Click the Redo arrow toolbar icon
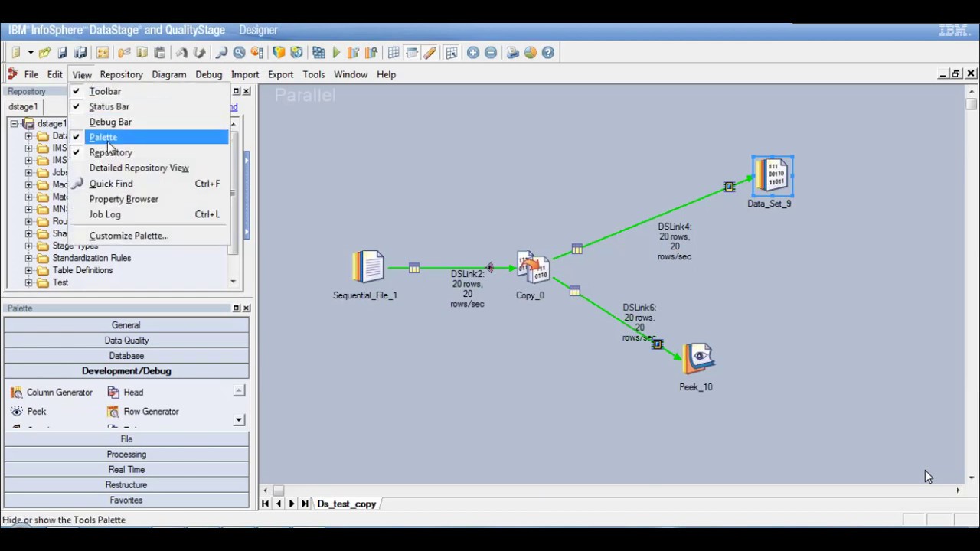Image resolution: width=980 pixels, height=551 pixels. point(199,52)
